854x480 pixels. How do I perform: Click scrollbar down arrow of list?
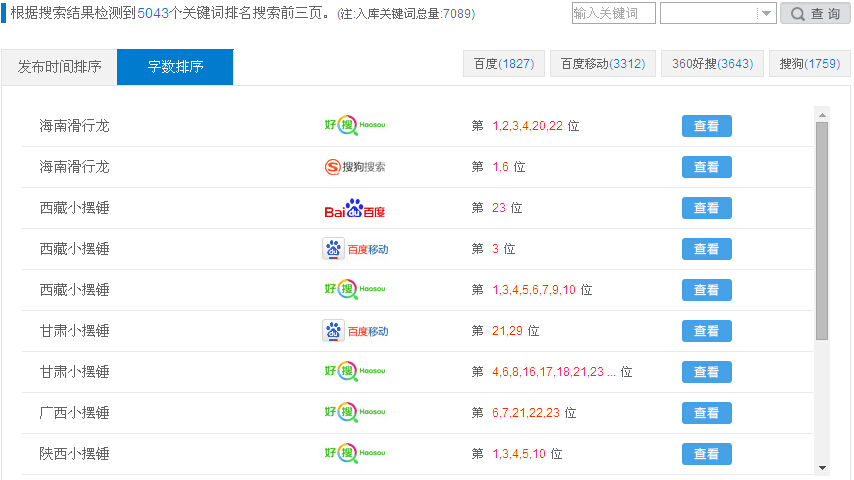pos(822,467)
